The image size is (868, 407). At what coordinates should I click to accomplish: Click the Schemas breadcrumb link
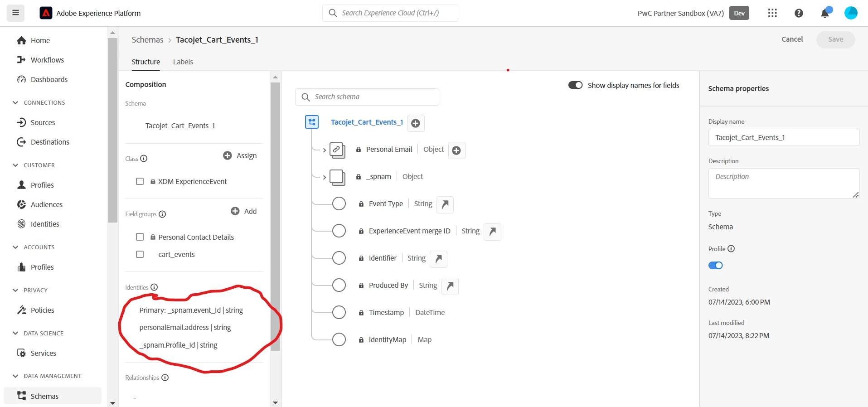point(147,40)
